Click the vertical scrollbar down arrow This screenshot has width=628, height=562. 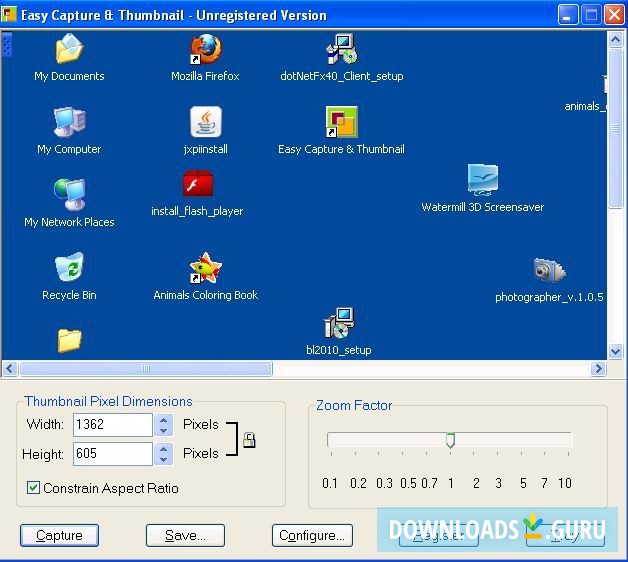(615, 352)
